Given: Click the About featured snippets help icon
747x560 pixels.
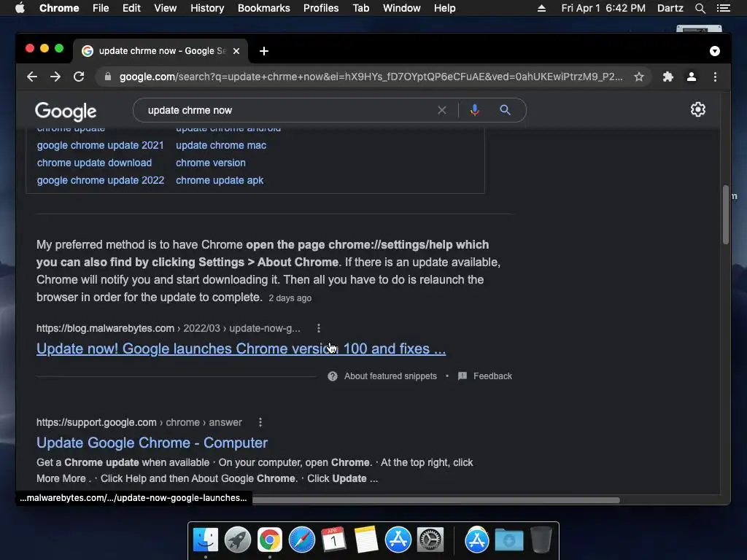Looking at the screenshot, I should [333, 376].
